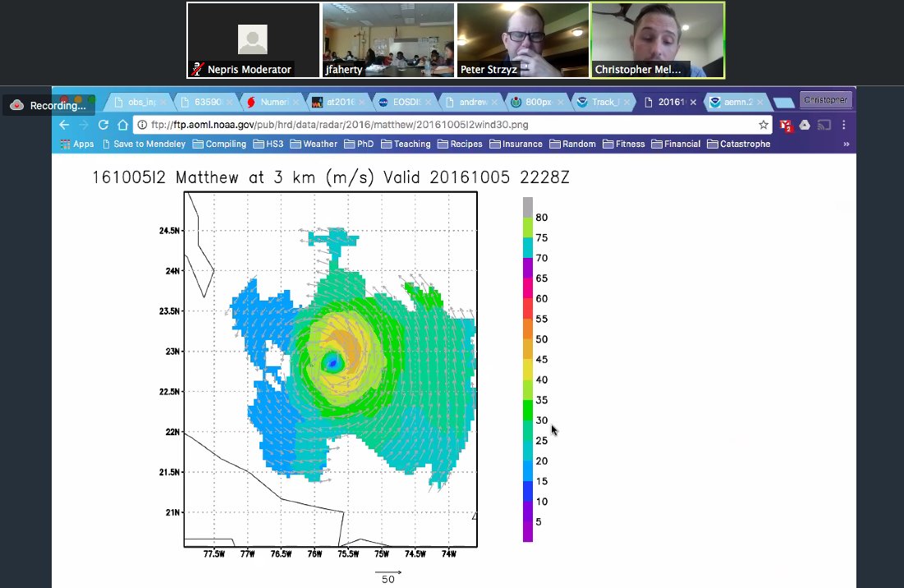Open the Random bookmarks folder

click(572, 144)
